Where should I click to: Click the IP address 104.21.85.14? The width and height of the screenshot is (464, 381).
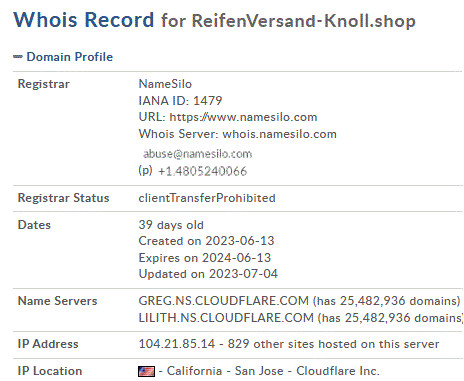pos(177,344)
